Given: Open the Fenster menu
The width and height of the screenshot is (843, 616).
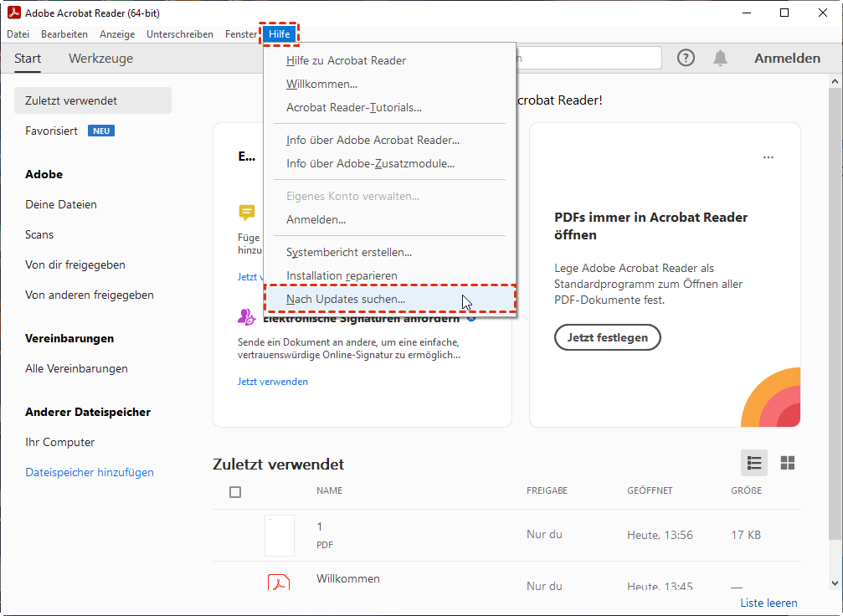Looking at the screenshot, I should pos(241,33).
